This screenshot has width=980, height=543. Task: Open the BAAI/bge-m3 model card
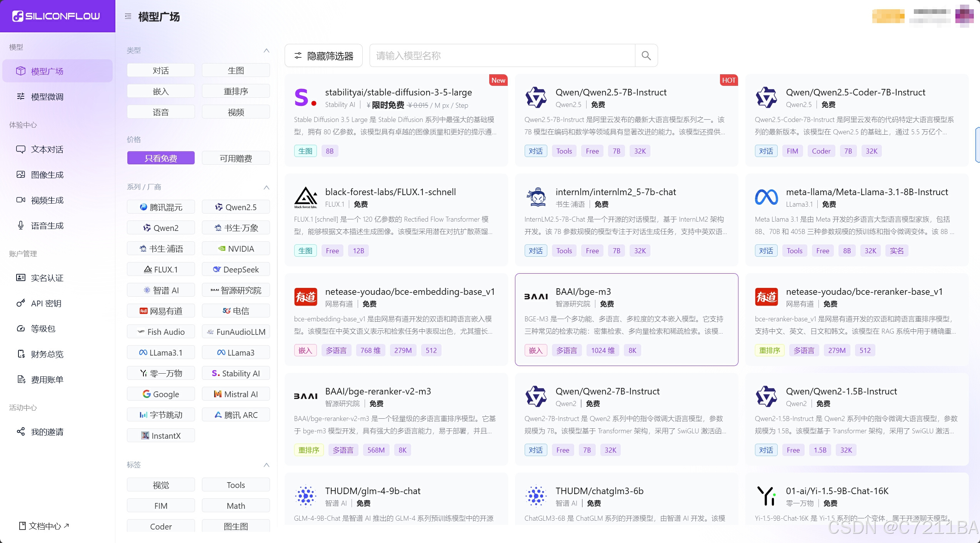coord(626,319)
